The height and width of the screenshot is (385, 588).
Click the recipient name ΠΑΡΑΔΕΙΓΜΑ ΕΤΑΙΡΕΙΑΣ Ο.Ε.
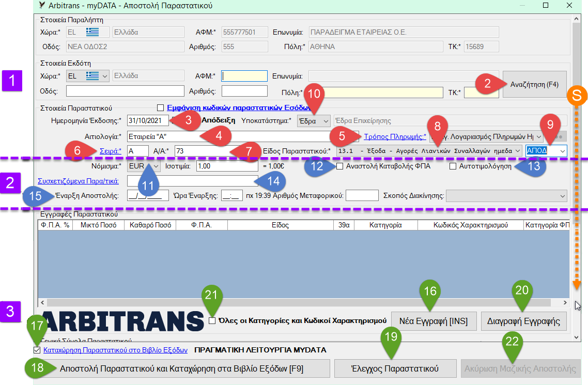point(404,32)
